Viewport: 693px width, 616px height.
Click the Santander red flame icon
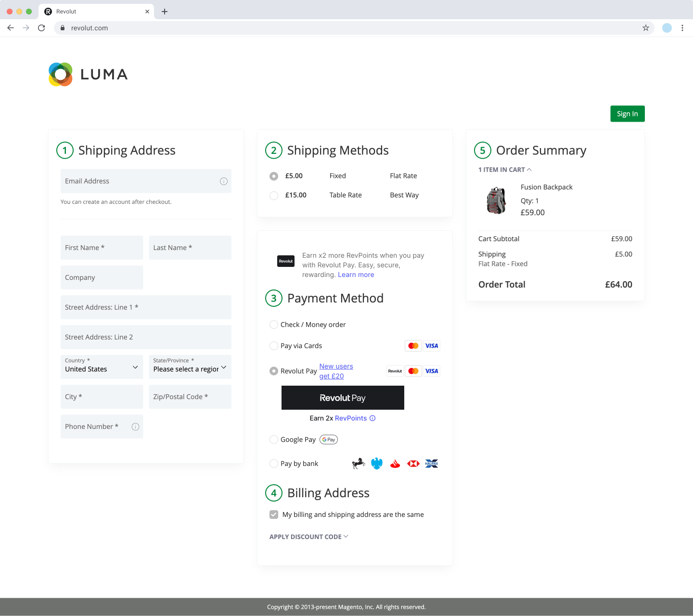point(395,464)
